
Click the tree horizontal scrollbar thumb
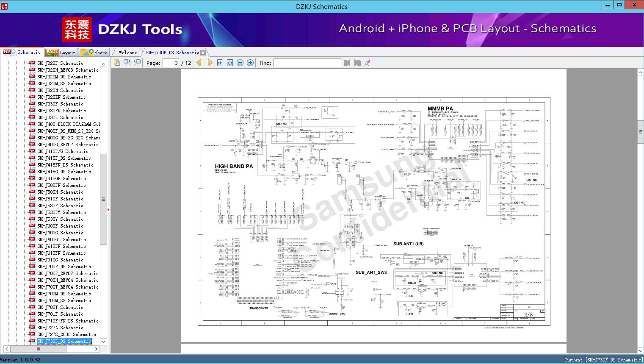39,349
